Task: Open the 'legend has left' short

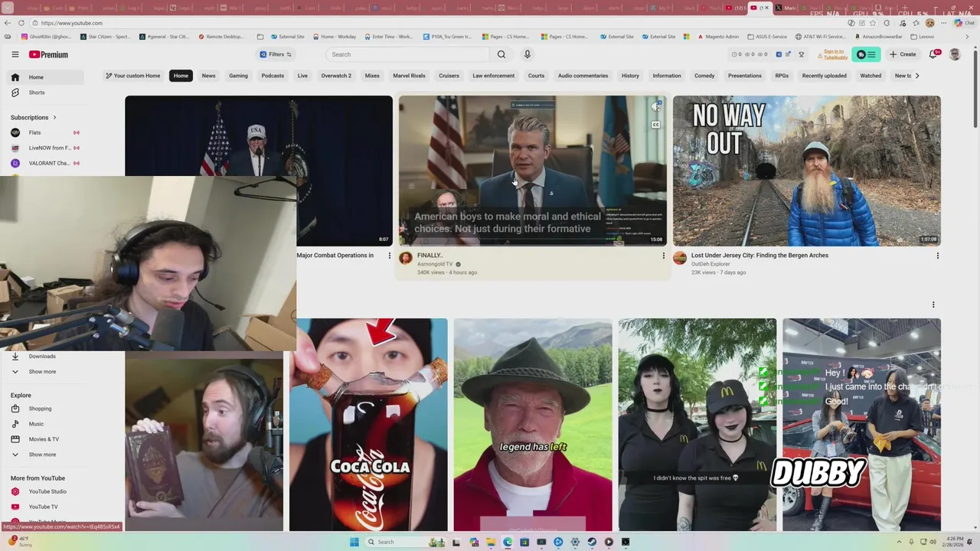Action: [x=533, y=425]
